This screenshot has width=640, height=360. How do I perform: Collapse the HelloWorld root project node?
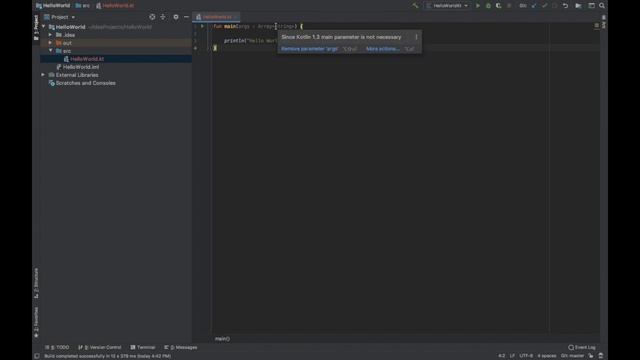tap(44, 27)
